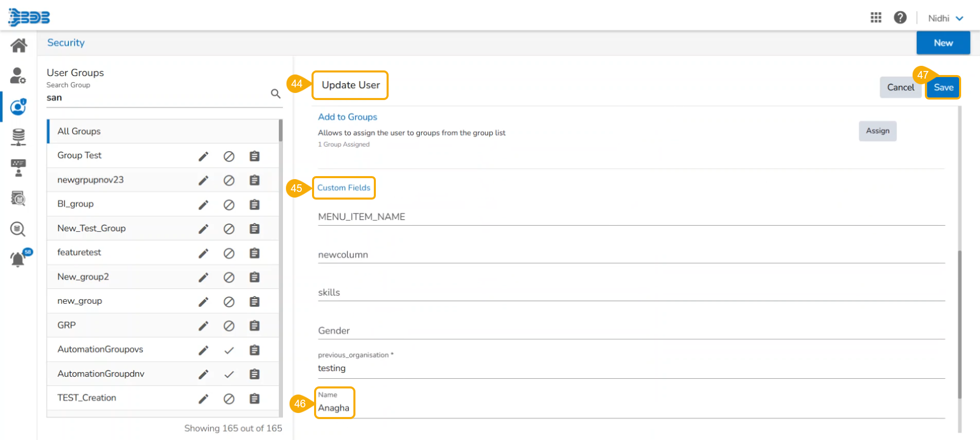The width and height of the screenshot is (980, 440).
Task: Click the apps grid icon
Action: (876, 18)
